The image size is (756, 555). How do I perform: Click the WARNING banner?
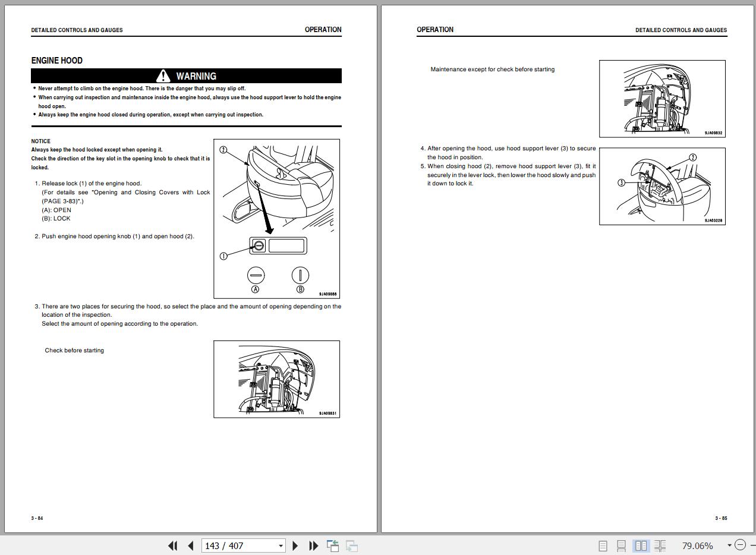(186, 76)
